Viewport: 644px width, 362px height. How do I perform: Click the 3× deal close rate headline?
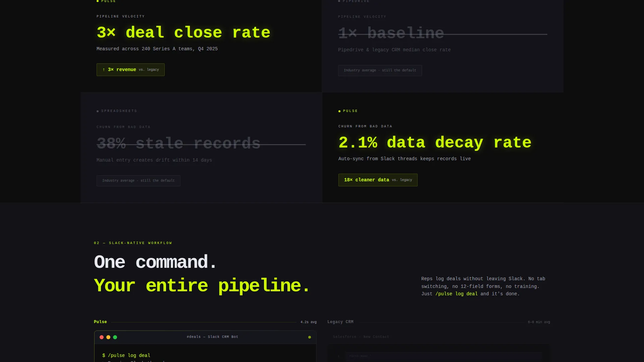(x=183, y=33)
